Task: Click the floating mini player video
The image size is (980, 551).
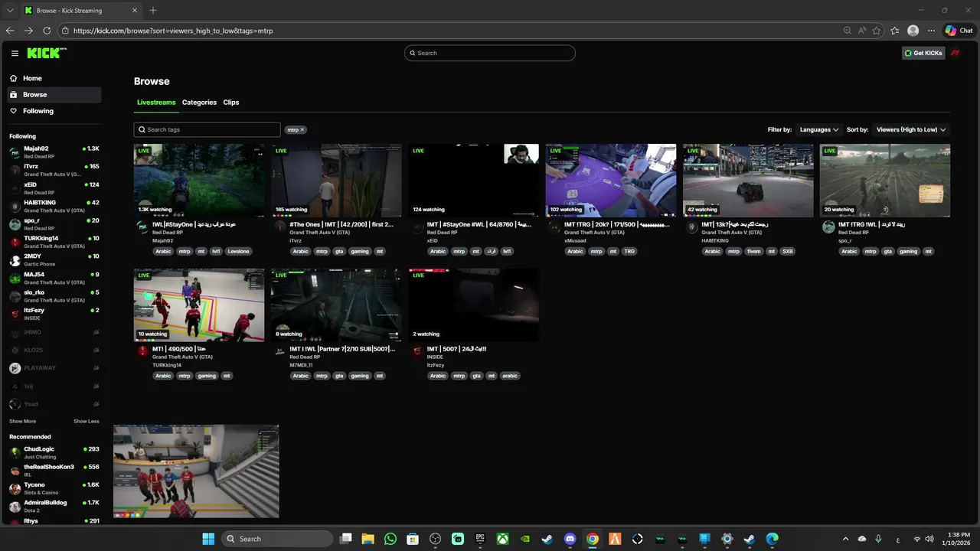Action: [196, 471]
